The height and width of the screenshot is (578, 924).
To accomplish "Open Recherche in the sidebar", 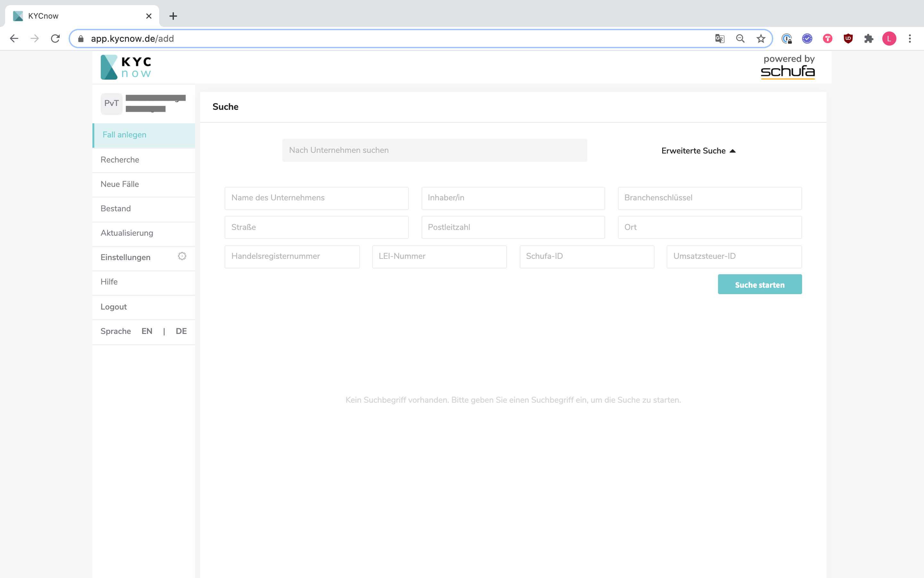I will (x=144, y=160).
